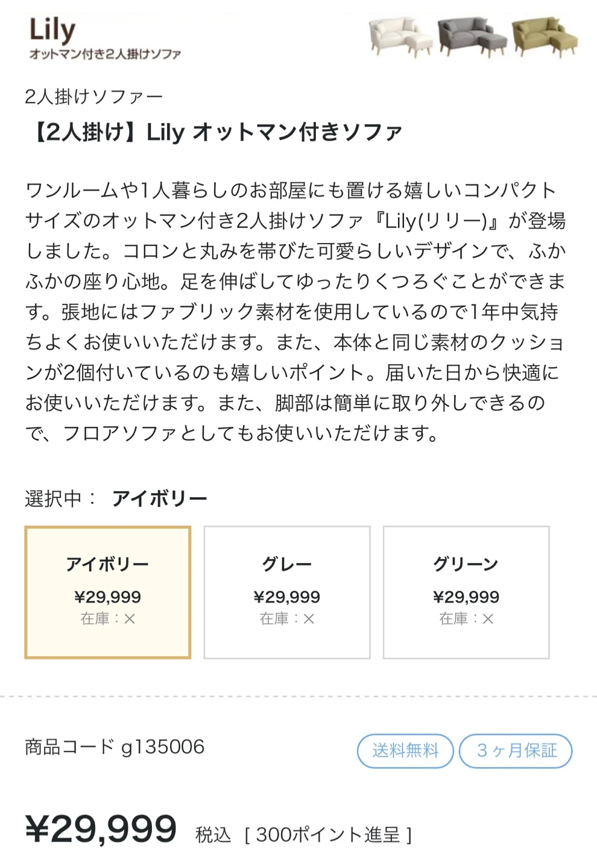The image size is (597, 868).
Task: Click the 送料無料 badge
Action: (405, 750)
